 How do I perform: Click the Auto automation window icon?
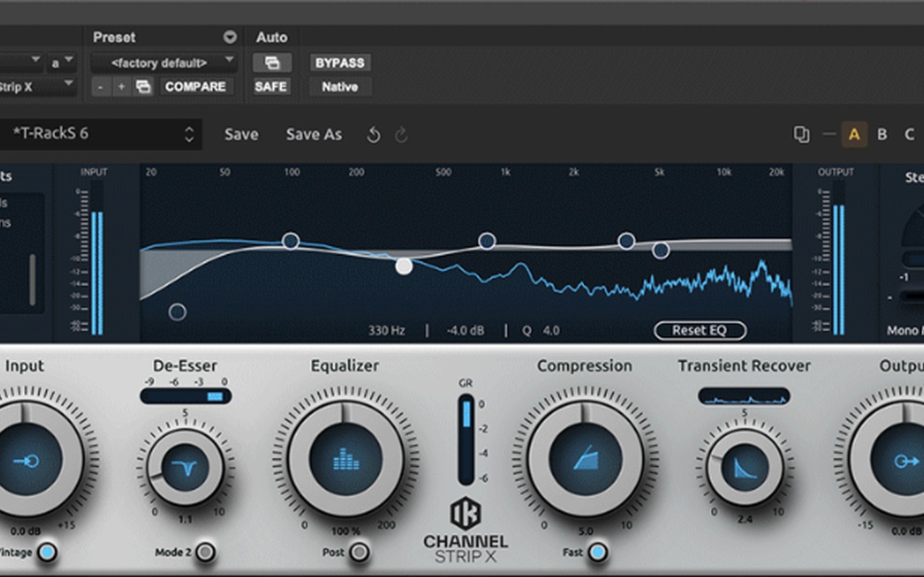[x=272, y=63]
